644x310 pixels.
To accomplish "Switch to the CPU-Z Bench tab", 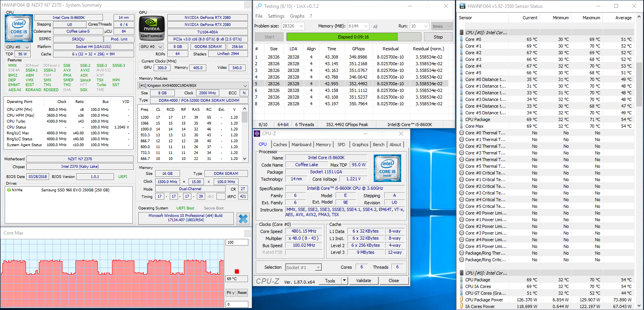I will [x=379, y=145].
